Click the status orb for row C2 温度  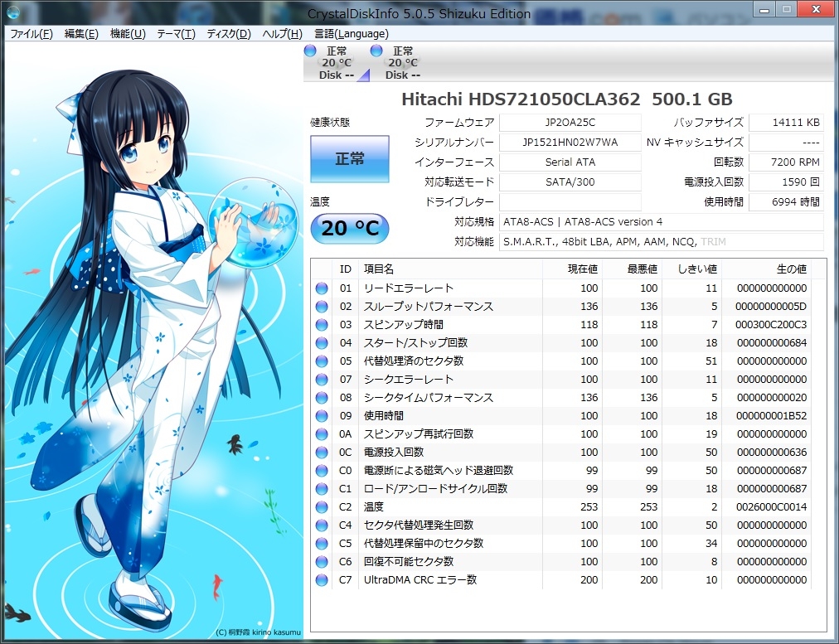(322, 506)
